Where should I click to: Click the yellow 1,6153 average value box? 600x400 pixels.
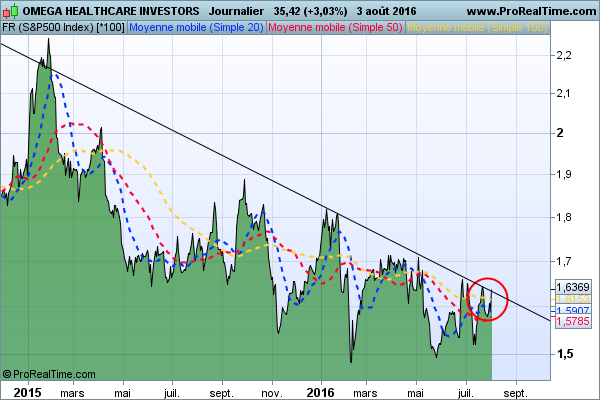[x=572, y=299]
